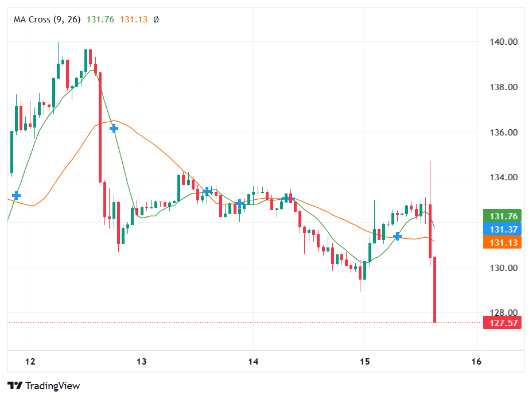Image resolution: width=532 pixels, height=399 pixels.
Task: Click the blue crossover marker nearest the 131.37 label
Action: [397, 236]
